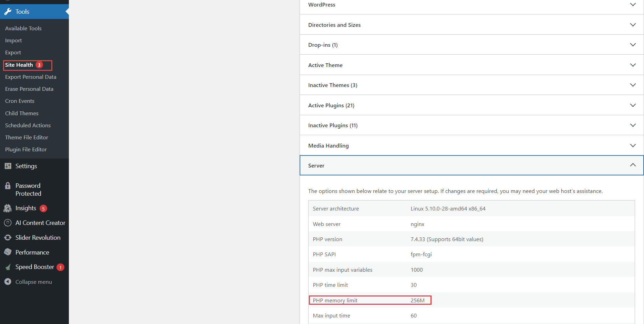644x324 pixels.
Task: Collapse the admin menu using arrow icon
Action: [x=8, y=282]
